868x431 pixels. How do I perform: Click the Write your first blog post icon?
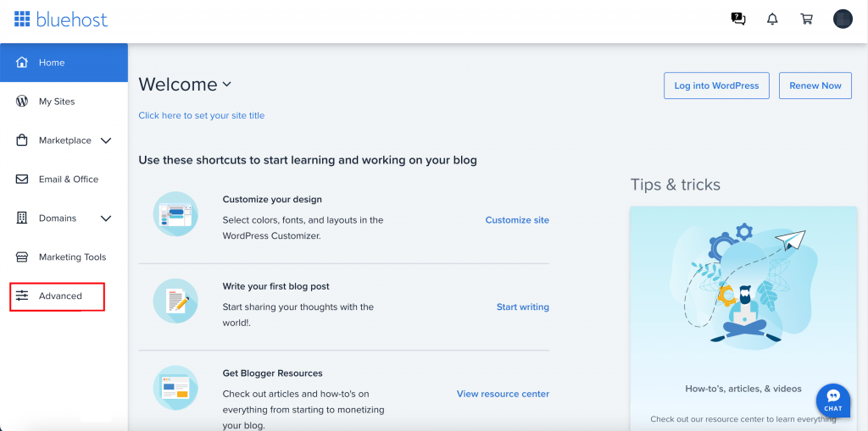175,301
